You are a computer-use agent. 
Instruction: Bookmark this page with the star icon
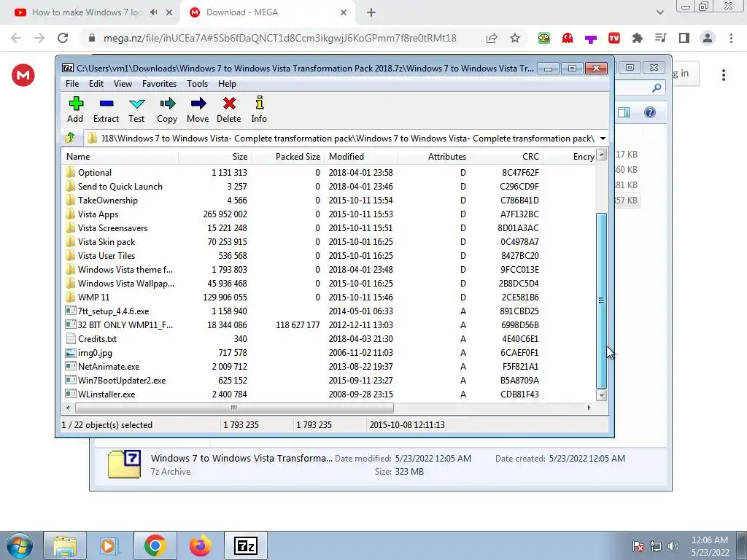pyautogui.click(x=515, y=38)
